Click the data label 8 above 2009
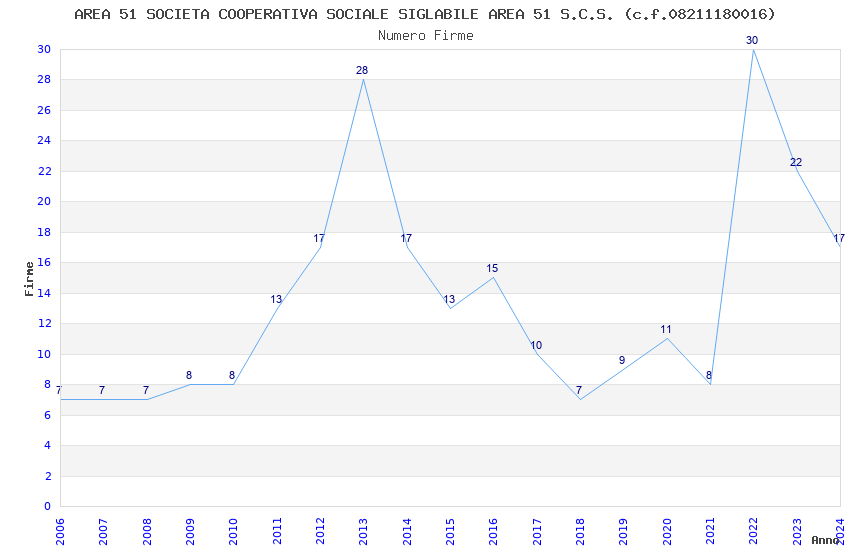Image resolution: width=850 pixels, height=550 pixels. click(x=189, y=375)
